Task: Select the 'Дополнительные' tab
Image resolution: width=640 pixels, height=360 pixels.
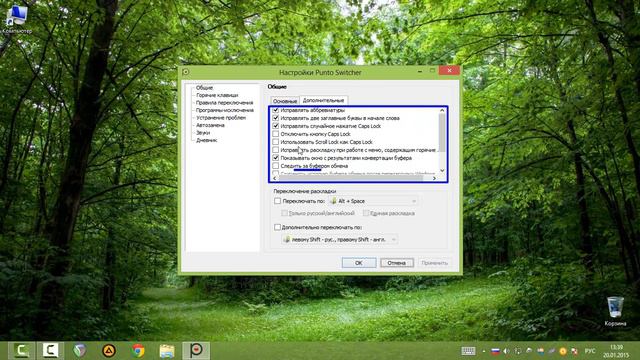Action: click(323, 100)
